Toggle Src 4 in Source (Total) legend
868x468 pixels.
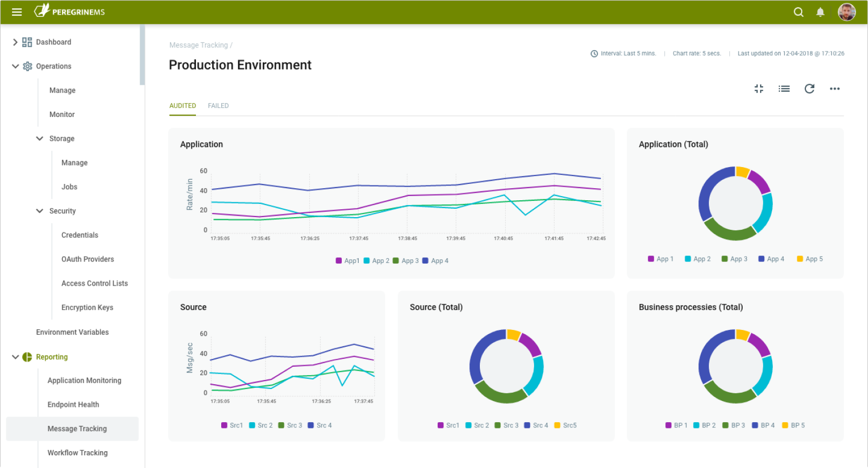point(536,425)
